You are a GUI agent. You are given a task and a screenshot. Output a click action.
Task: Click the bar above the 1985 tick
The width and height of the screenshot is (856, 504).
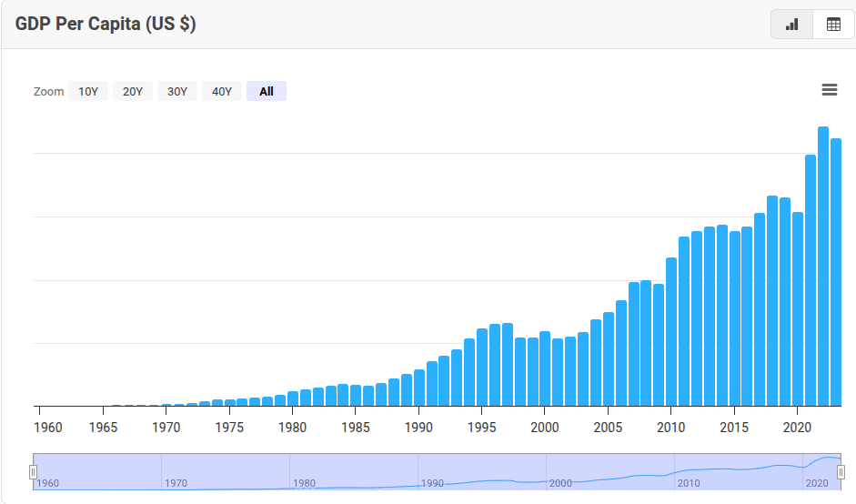click(x=356, y=396)
